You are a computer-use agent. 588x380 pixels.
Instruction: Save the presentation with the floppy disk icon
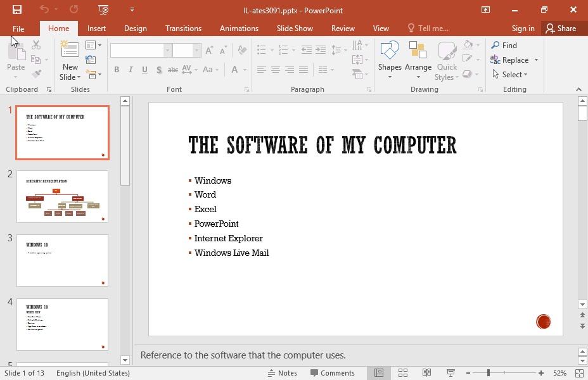click(x=17, y=9)
